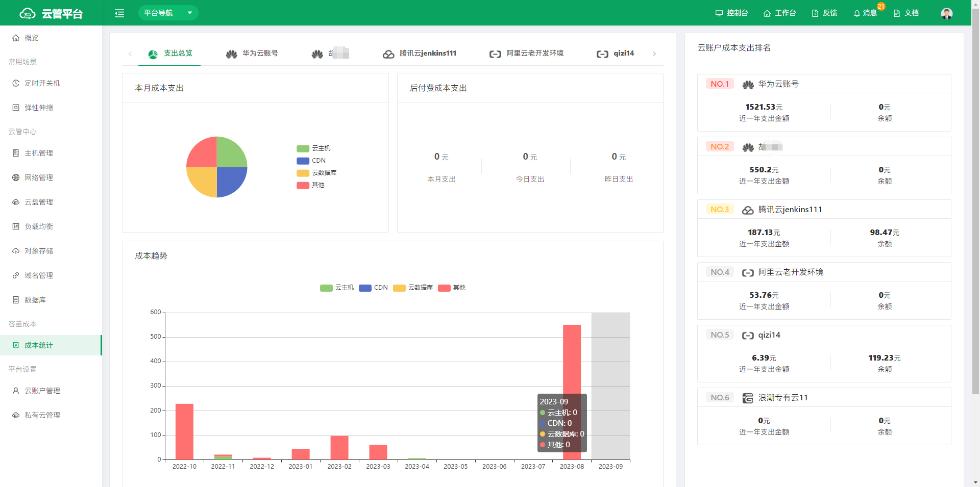Image resolution: width=980 pixels, height=487 pixels.
Task: Click the 私有云管理 icon
Action: click(16, 415)
